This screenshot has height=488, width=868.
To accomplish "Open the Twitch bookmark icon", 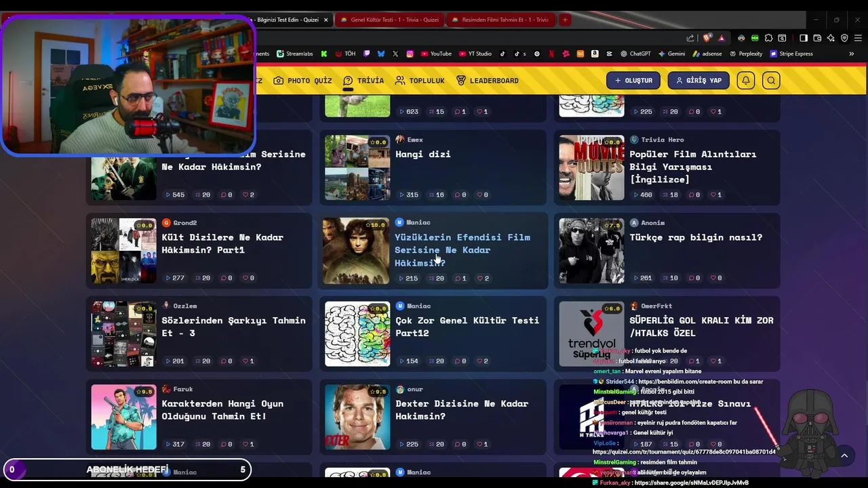I will click(367, 54).
